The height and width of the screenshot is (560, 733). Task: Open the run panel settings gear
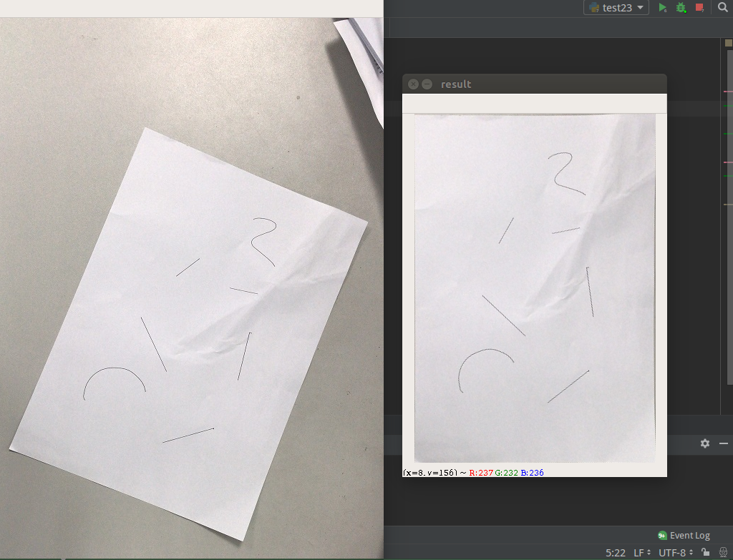705,443
